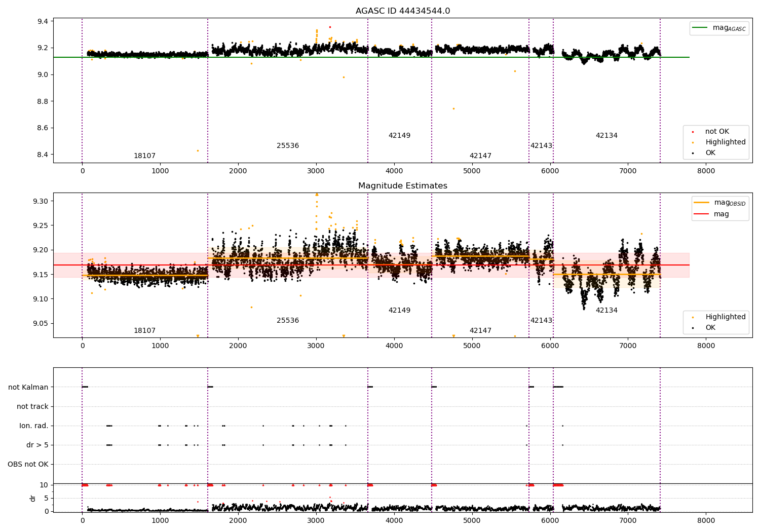Click the 8.4 y-axis tick label
The width and height of the screenshot is (760, 532).
tap(43, 155)
